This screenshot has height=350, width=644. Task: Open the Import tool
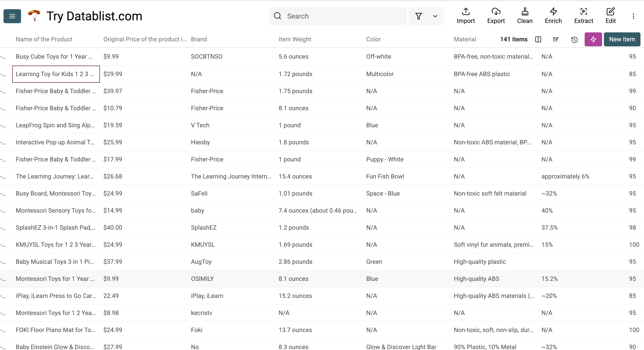click(x=465, y=16)
